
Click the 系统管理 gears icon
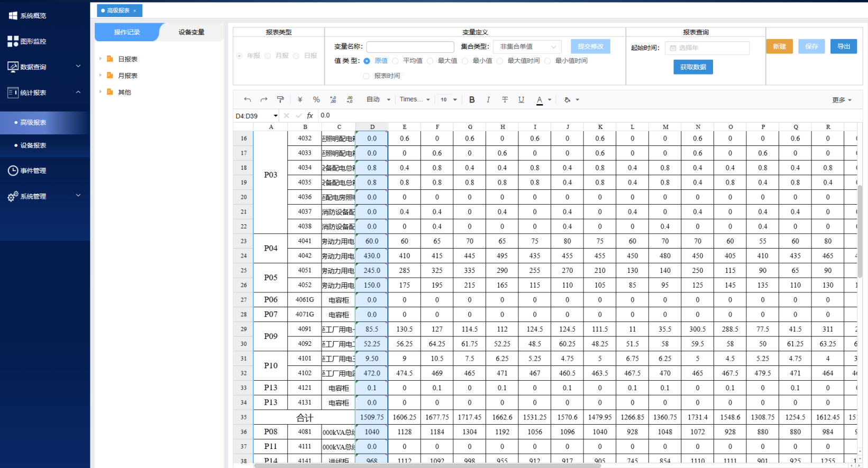(13, 197)
